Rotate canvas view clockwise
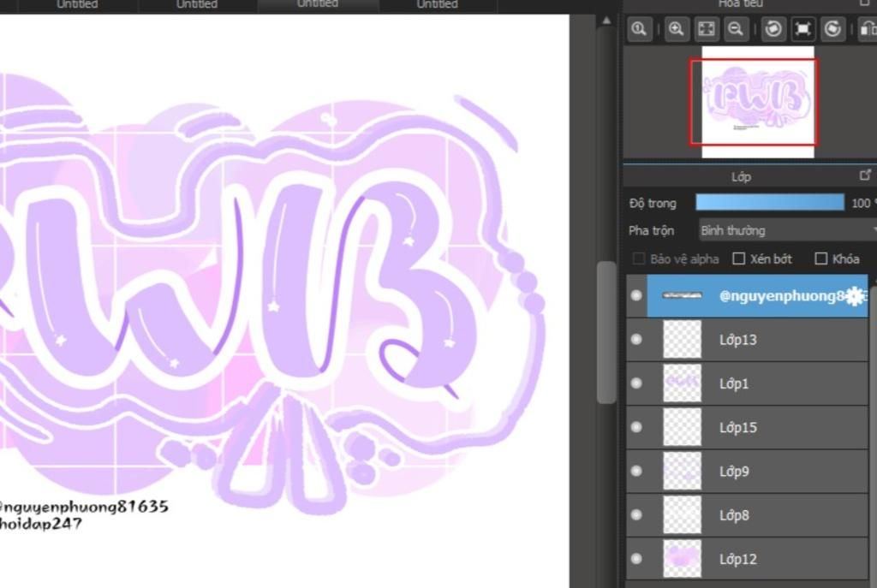Image resolution: width=877 pixels, height=588 pixels. click(x=832, y=28)
